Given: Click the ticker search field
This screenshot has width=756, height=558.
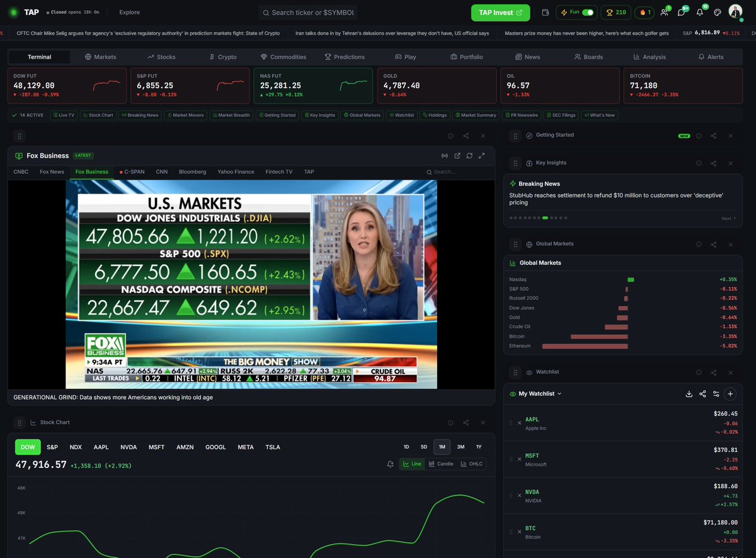Looking at the screenshot, I should [x=307, y=13].
